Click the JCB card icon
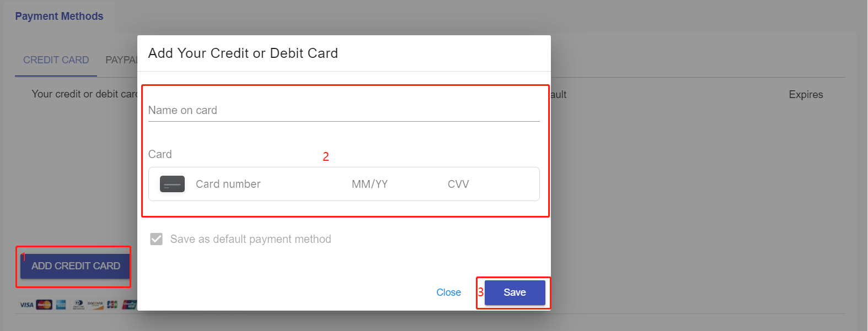This screenshot has height=331, width=868. [x=112, y=304]
